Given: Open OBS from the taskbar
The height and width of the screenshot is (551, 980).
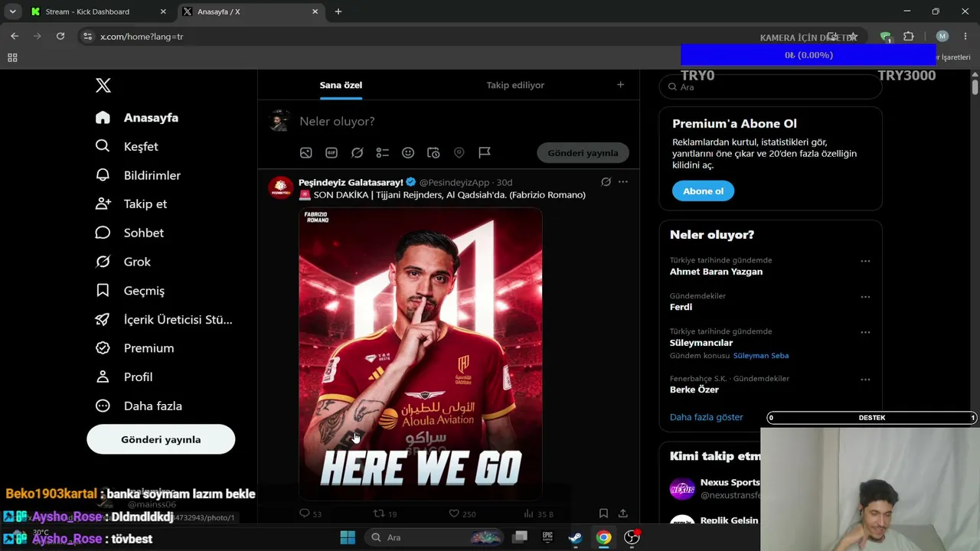Looking at the screenshot, I should [632, 537].
